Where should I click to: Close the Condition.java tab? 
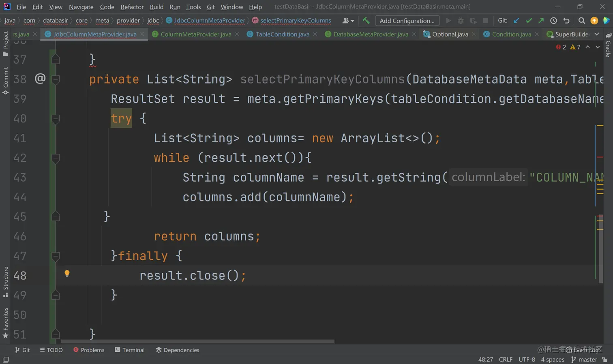(537, 34)
